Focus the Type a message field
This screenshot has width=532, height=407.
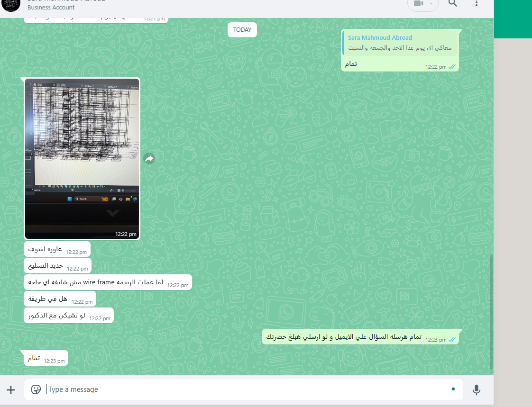pyautogui.click(x=244, y=389)
